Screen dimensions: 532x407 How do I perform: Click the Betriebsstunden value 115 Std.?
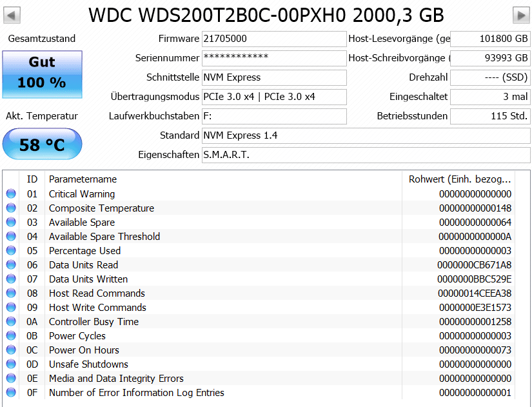[x=490, y=117]
